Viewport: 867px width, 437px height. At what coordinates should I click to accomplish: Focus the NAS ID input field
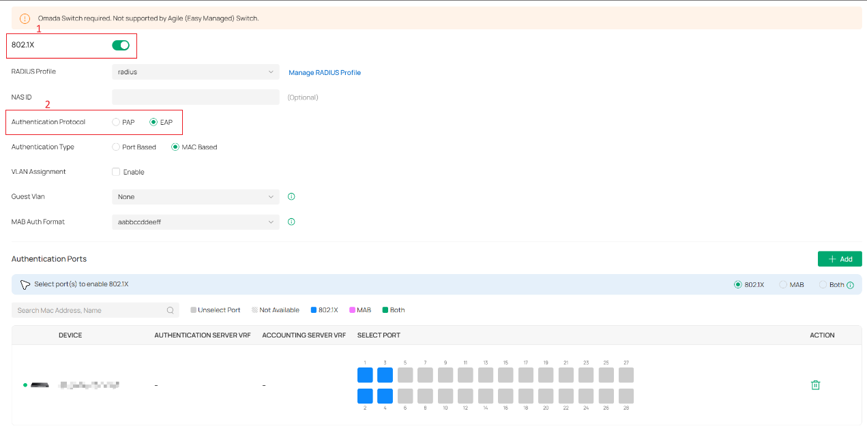(x=195, y=97)
